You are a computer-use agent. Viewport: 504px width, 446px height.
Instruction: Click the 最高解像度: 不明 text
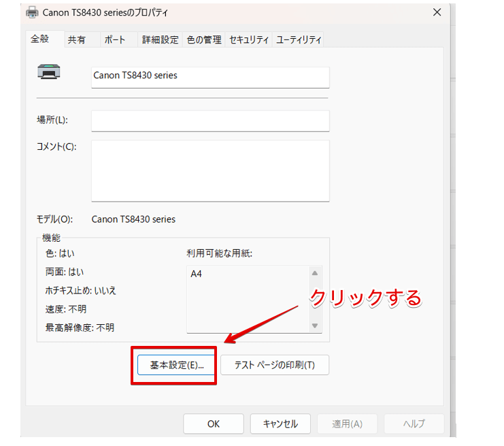[x=80, y=328]
